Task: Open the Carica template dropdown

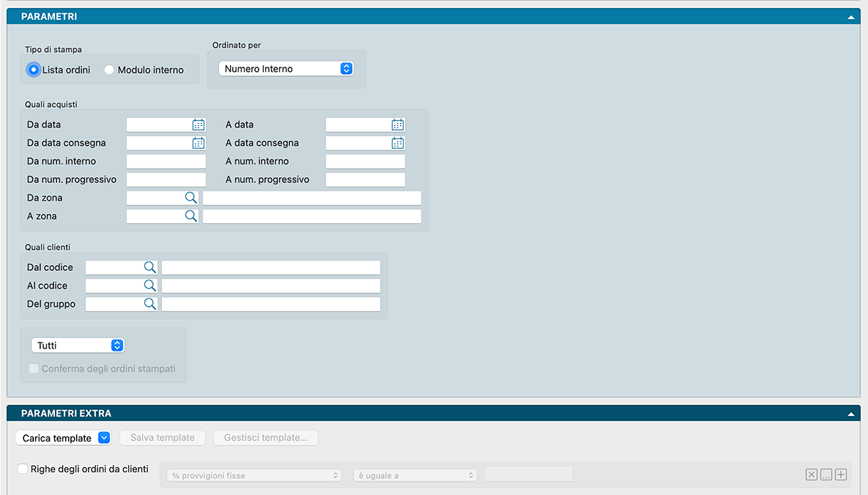Action: click(x=63, y=438)
